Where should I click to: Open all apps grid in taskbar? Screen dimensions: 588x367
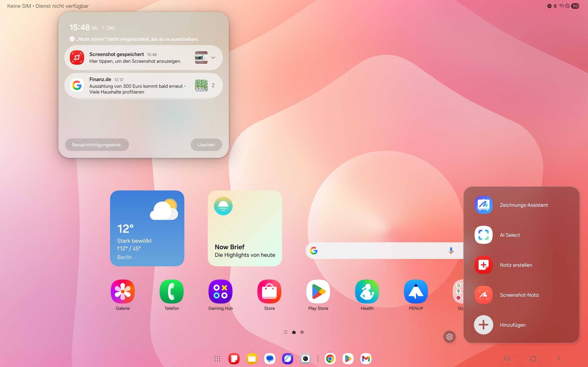click(217, 359)
